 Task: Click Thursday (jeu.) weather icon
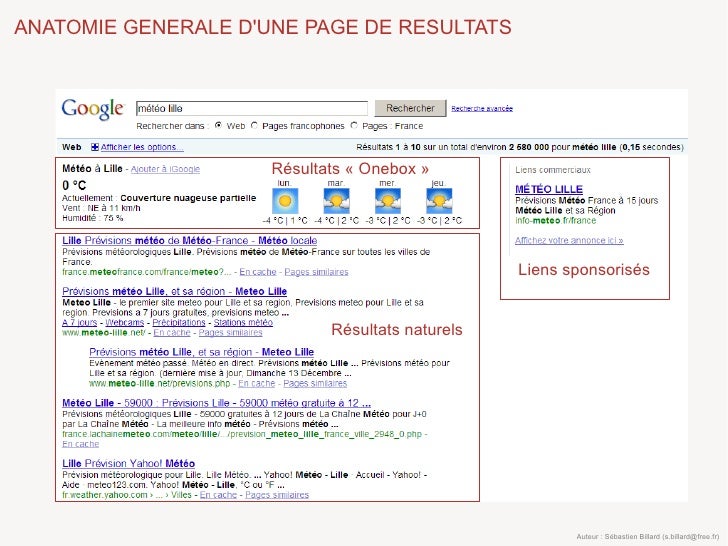point(439,201)
